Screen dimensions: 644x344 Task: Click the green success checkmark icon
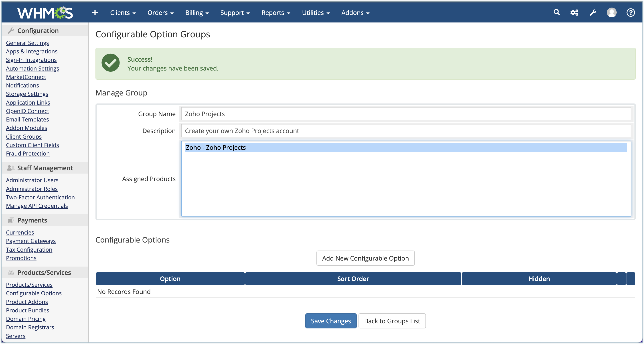point(111,63)
